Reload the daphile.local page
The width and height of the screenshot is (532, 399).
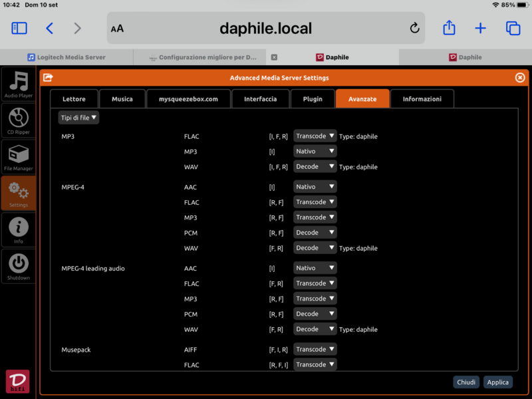point(415,28)
